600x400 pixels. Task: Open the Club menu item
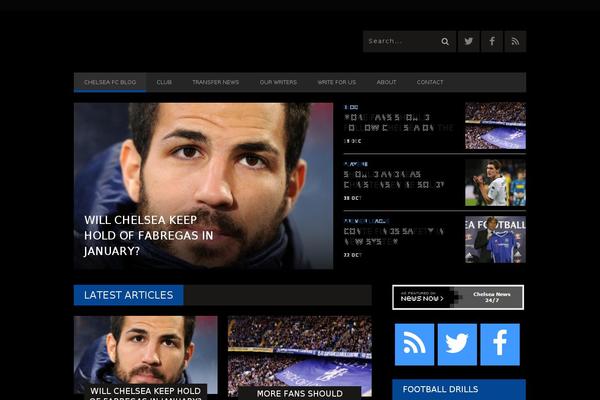tap(164, 82)
